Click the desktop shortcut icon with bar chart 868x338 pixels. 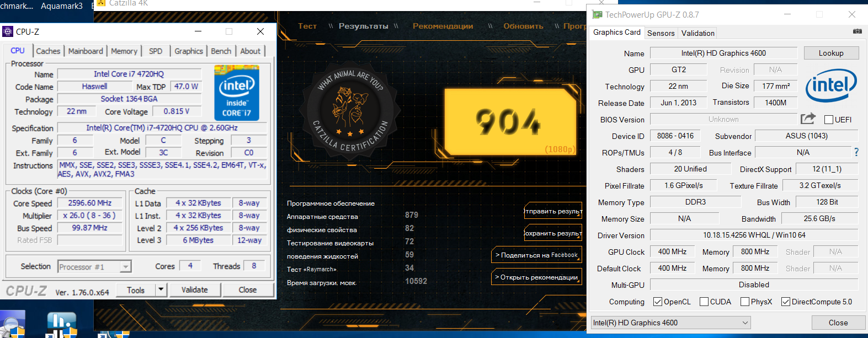(x=61, y=325)
